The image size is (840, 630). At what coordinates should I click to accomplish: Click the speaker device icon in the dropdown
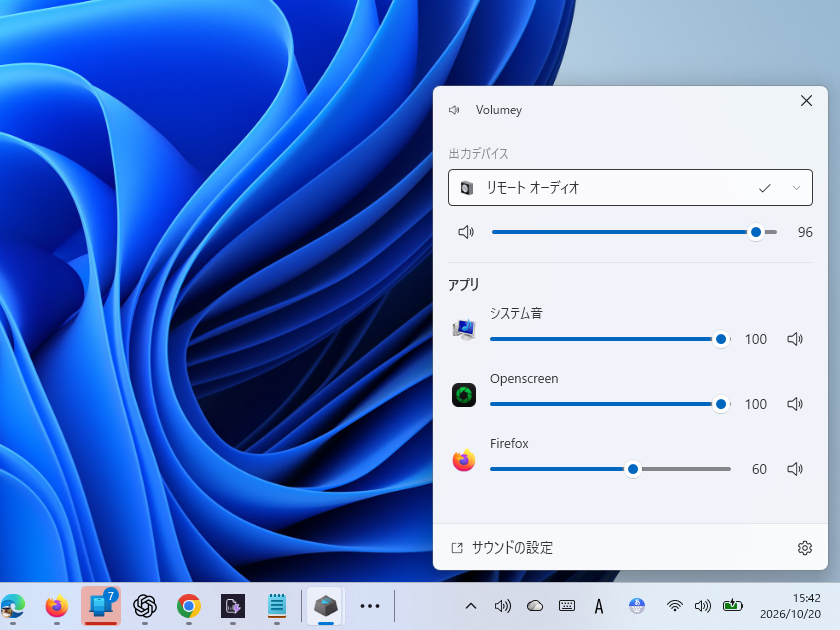(467, 188)
